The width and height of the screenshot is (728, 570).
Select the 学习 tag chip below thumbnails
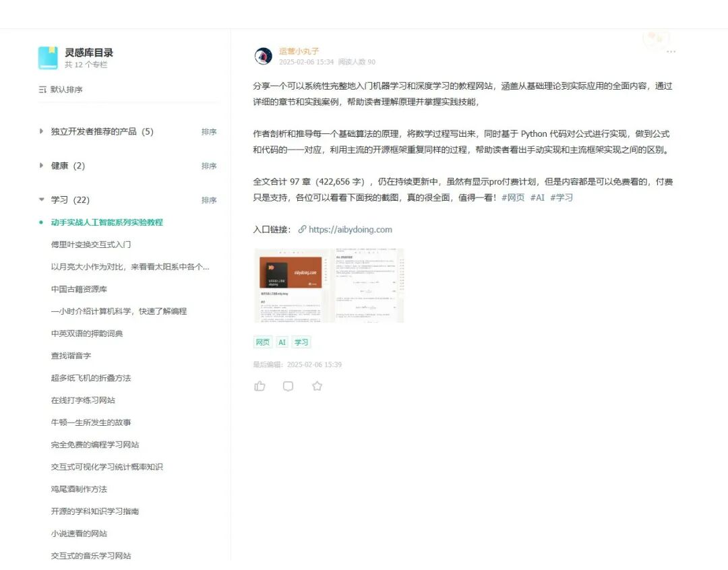pyautogui.click(x=301, y=342)
